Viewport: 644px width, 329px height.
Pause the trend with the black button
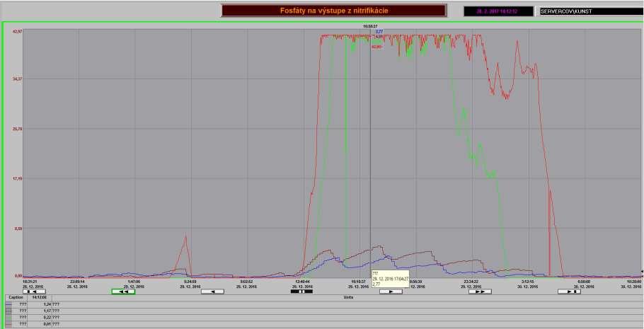tap(301, 292)
